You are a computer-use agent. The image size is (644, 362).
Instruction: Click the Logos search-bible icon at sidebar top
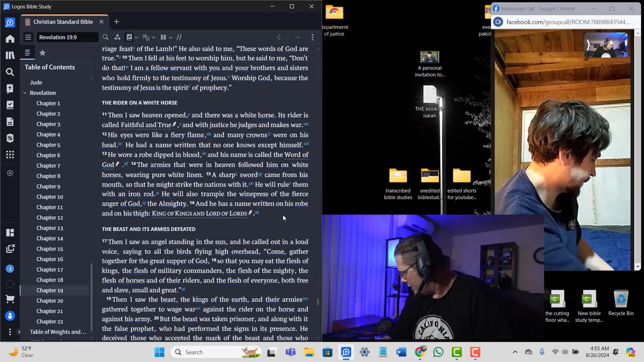click(x=10, y=23)
